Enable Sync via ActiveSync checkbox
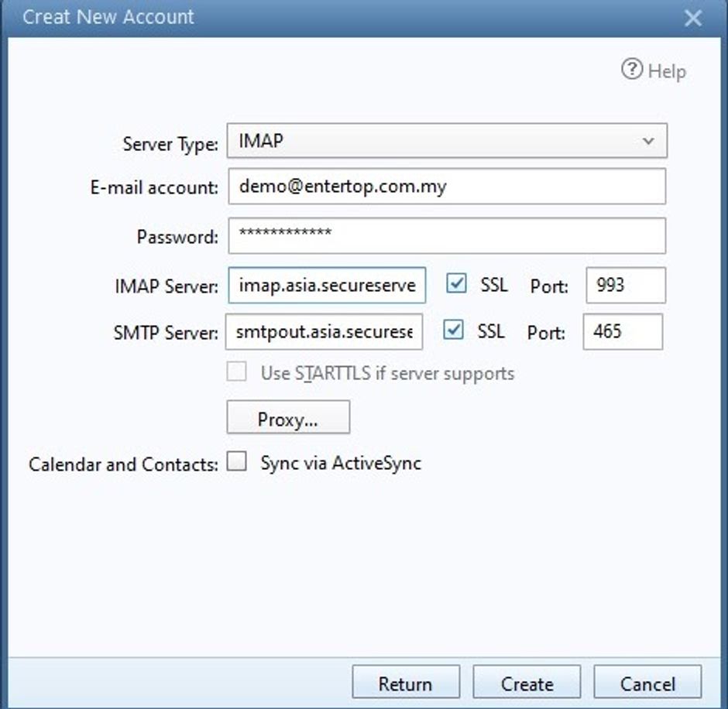728x709 pixels. click(237, 463)
